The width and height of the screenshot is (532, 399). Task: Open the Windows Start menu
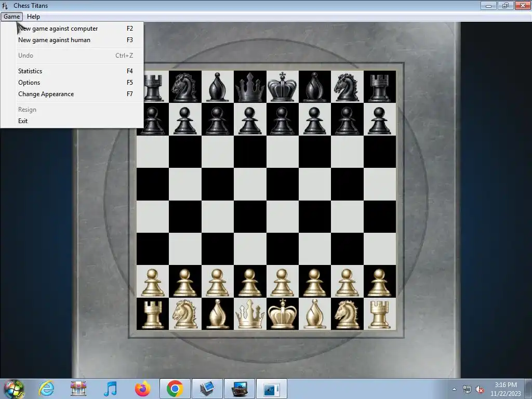pos(14,389)
